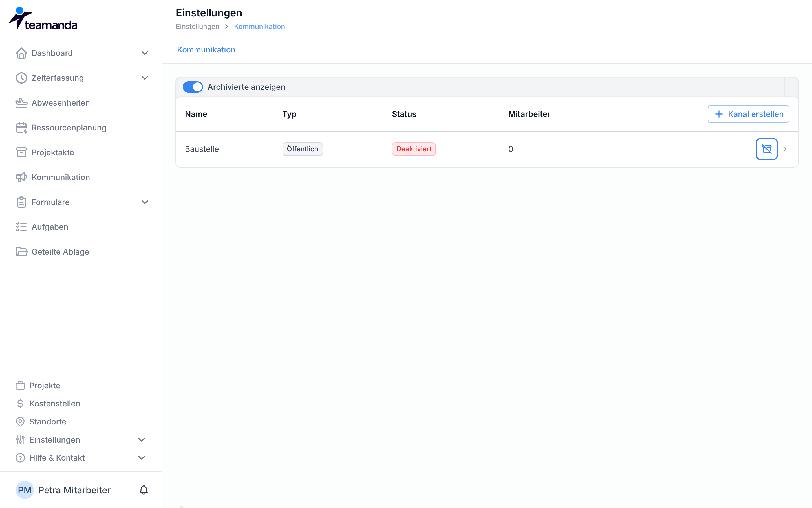
Task: Click the Aufgaben checklist icon
Action: tap(21, 227)
